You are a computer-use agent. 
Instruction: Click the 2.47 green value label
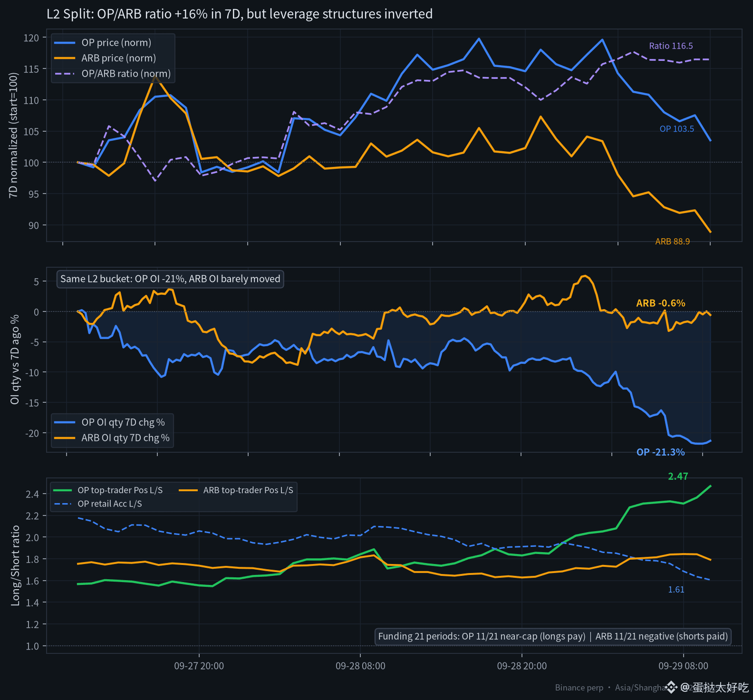click(x=678, y=476)
